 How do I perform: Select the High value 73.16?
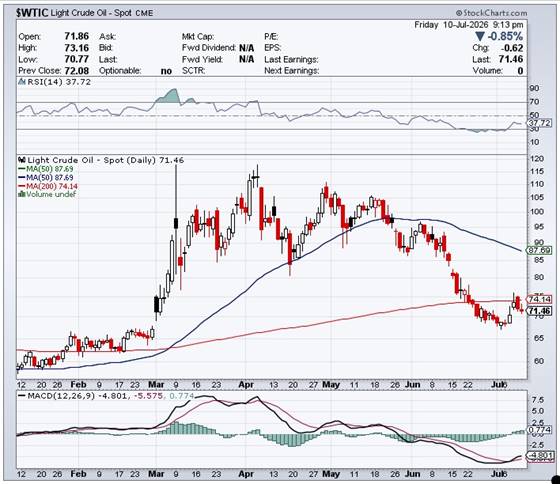point(76,48)
